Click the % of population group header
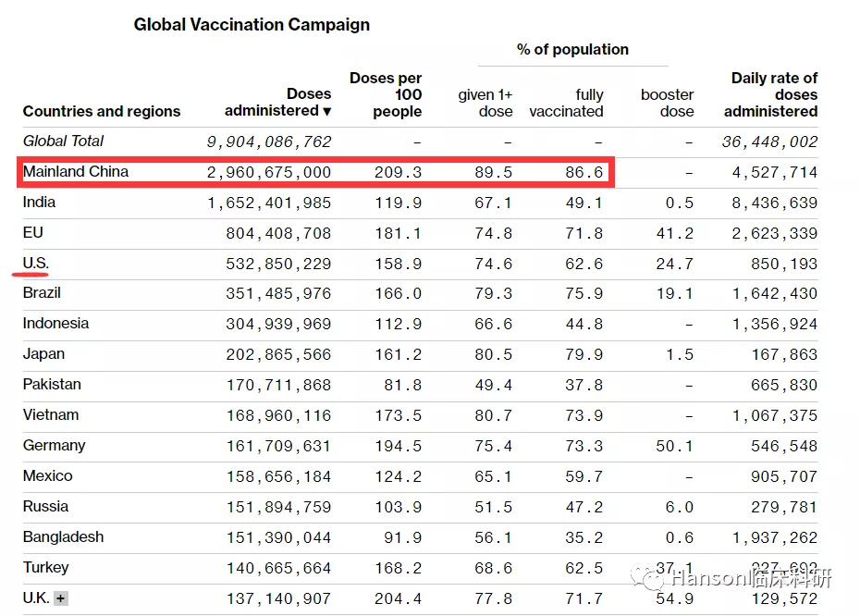Viewport: 860px width, 616px height. pos(572,50)
